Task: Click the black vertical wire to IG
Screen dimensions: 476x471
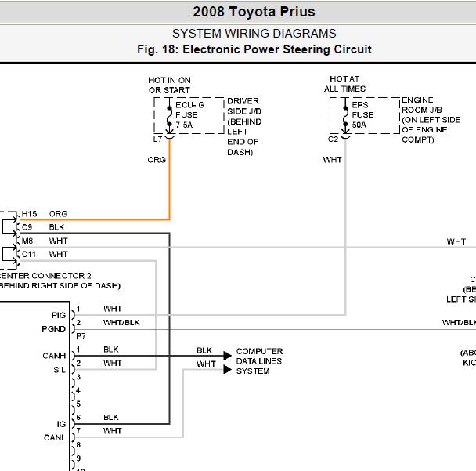Action: click(x=169, y=328)
